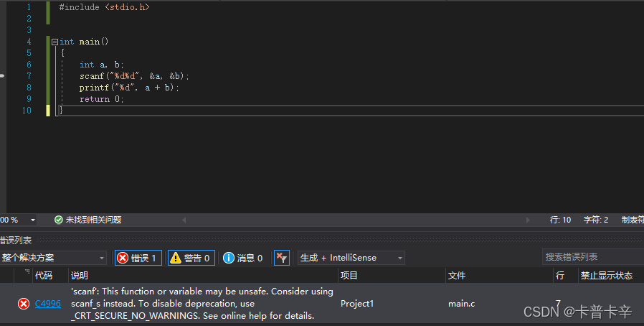644x326 pixels.
Task: Select the scanf unsafe error description
Action: [202, 304]
